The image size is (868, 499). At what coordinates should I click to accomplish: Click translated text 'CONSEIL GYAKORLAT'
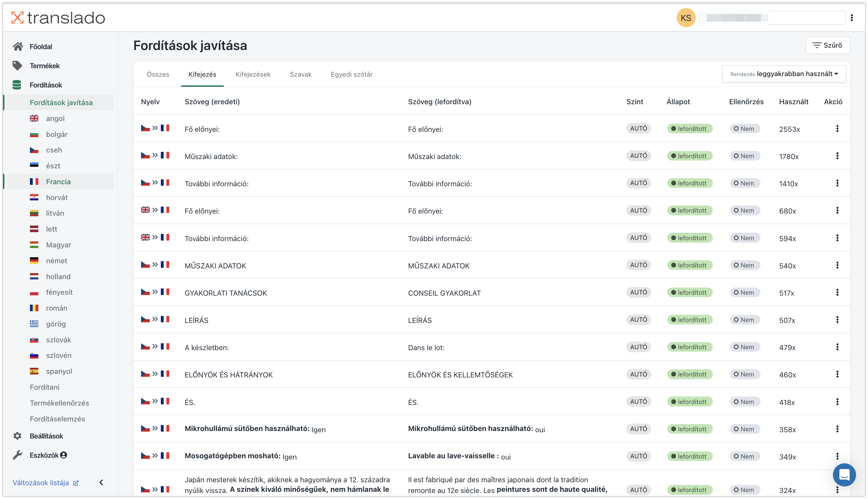coord(444,293)
